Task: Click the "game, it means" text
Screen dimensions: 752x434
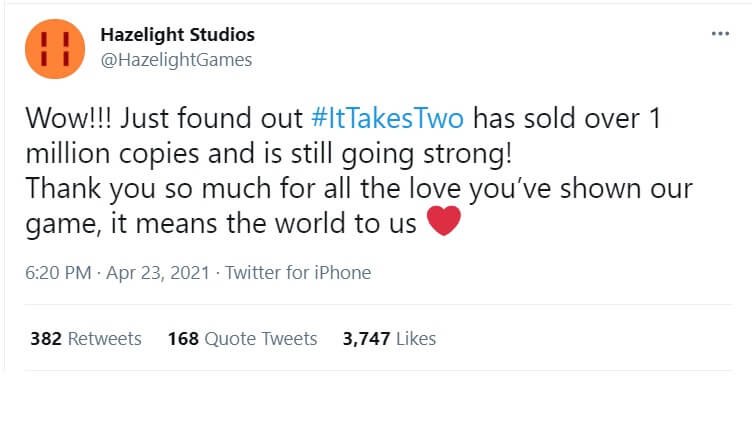Action: [x=104, y=223]
